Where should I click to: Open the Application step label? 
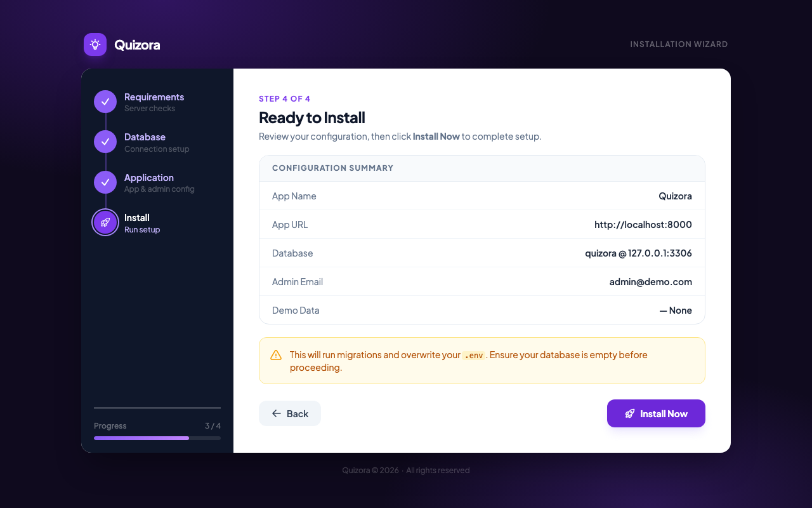click(x=149, y=178)
